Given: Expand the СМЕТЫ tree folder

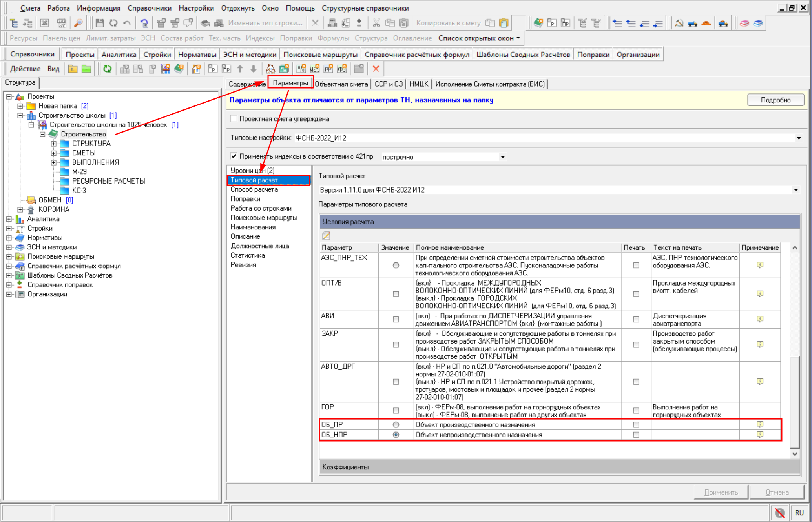Looking at the screenshot, I should coord(54,153).
